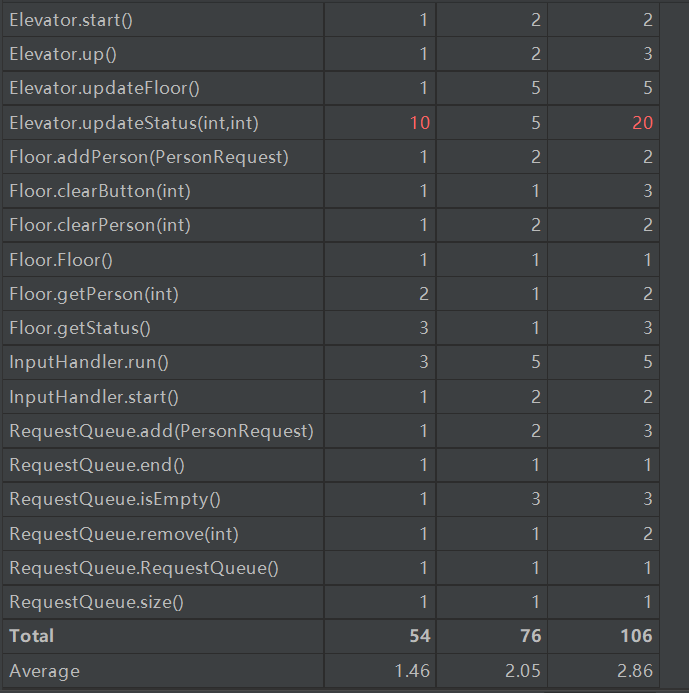Click Elevator.updateStatus(int,int) method entry
Viewport: 689px width, 693px height.
[x=139, y=122]
